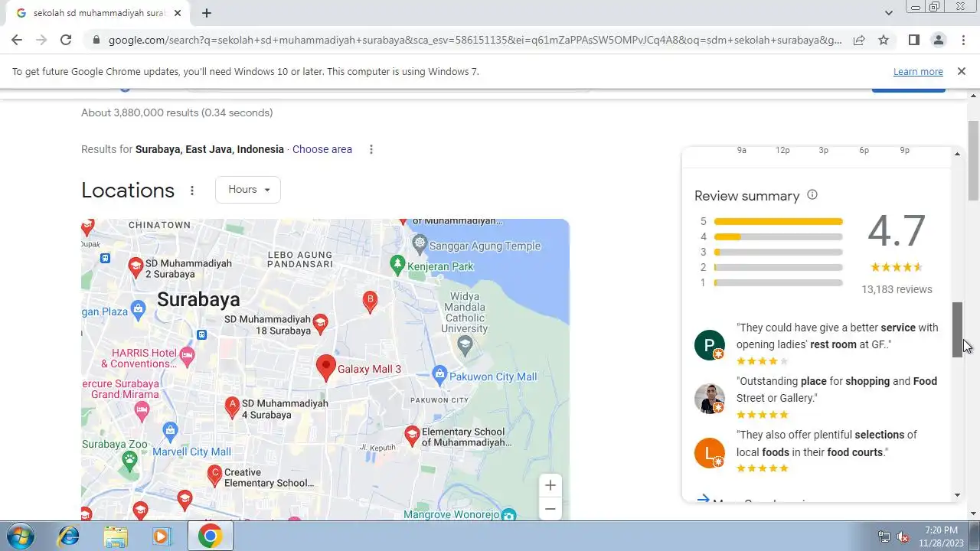Click the address bar URL field

point(475,40)
